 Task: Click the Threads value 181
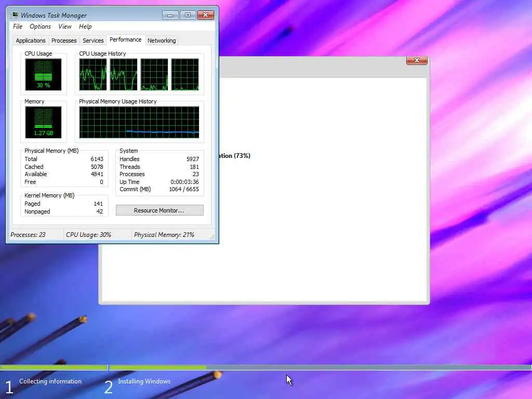point(194,167)
